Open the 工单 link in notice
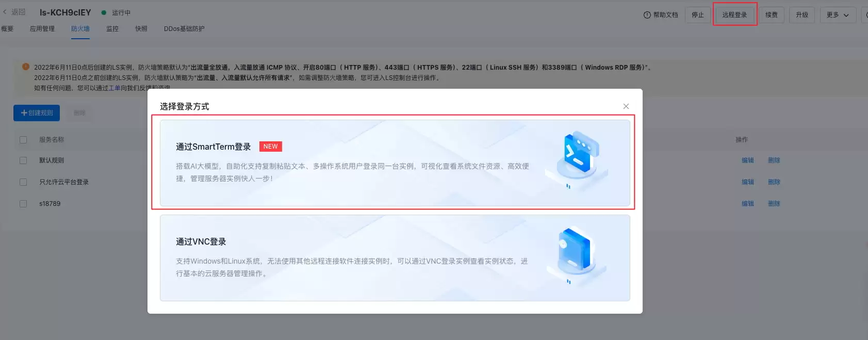 click(x=114, y=88)
